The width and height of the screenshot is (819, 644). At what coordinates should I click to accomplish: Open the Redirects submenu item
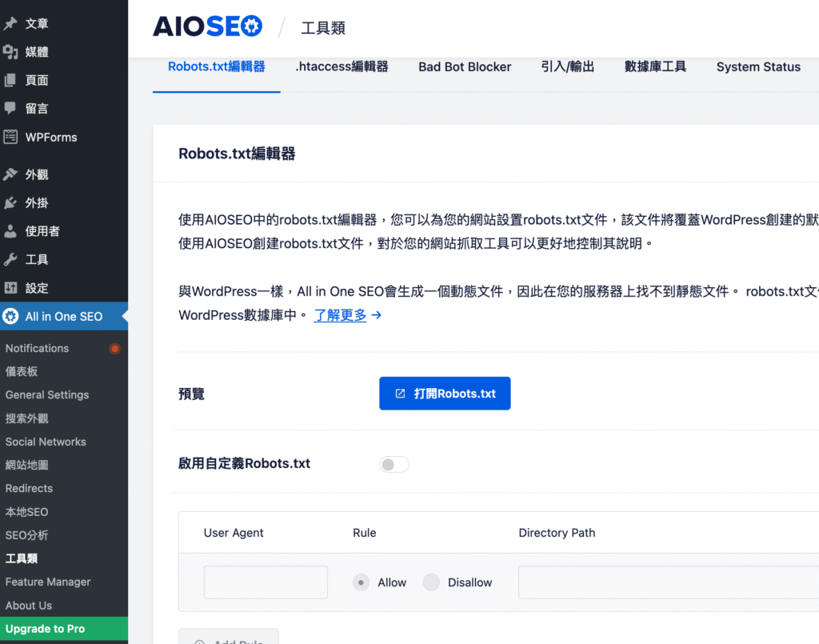point(29,488)
